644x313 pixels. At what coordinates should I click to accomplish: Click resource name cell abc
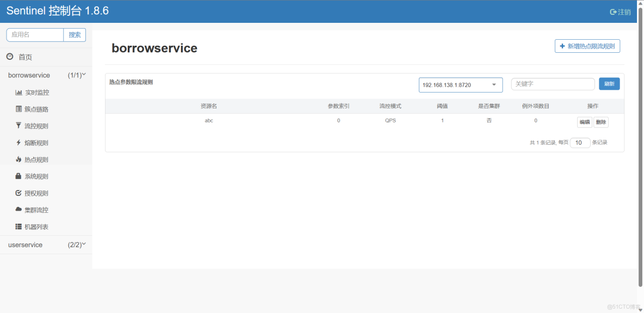[x=209, y=120]
